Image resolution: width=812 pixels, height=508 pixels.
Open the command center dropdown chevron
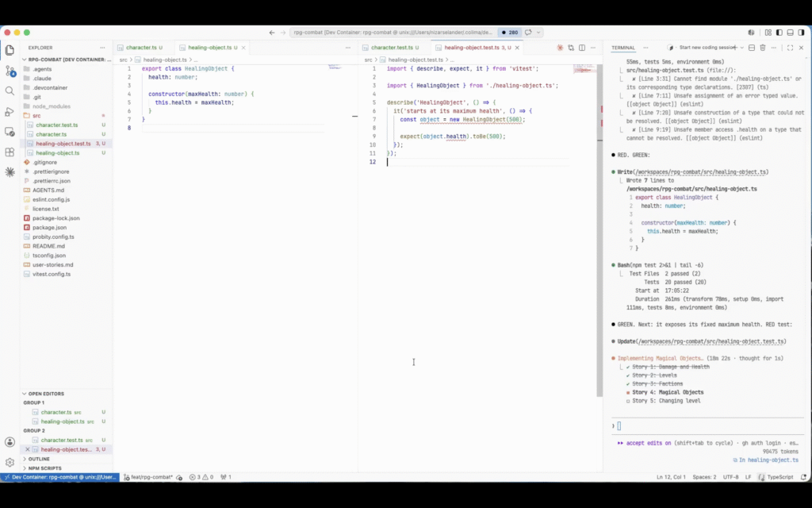pyautogui.click(x=538, y=32)
